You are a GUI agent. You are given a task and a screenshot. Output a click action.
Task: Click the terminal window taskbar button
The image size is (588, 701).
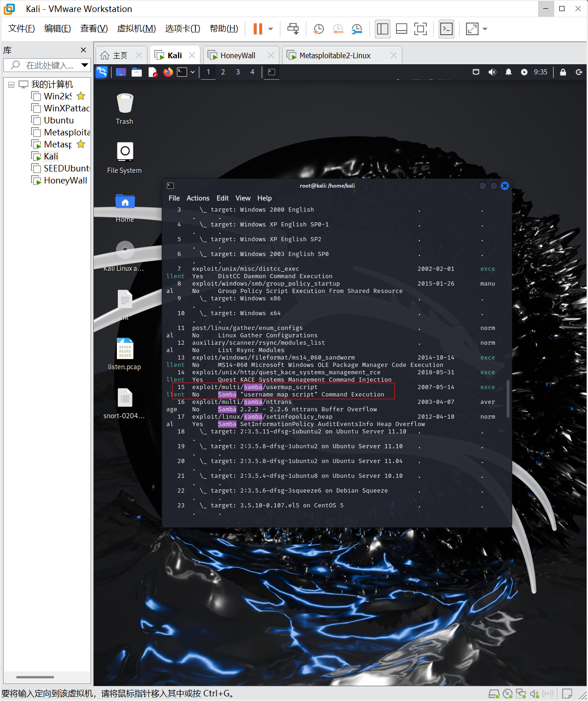pos(272,72)
